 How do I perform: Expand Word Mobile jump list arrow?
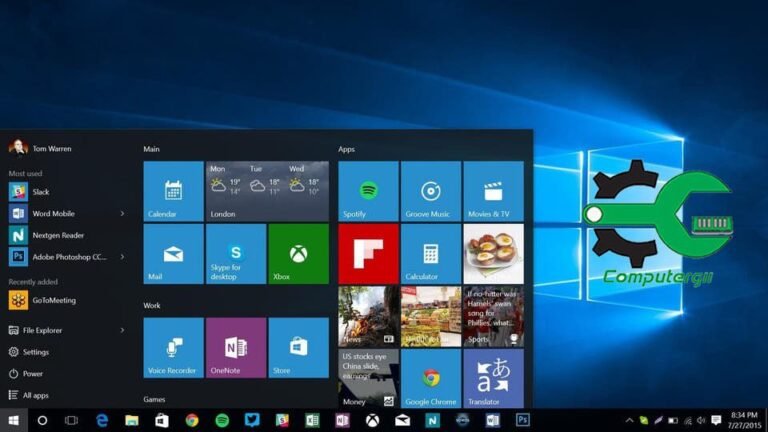click(122, 214)
